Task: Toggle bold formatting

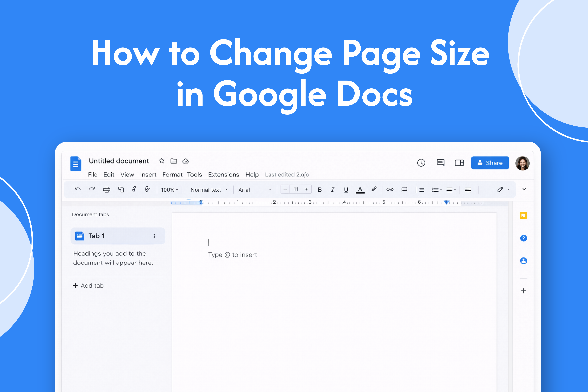Action: tap(320, 190)
